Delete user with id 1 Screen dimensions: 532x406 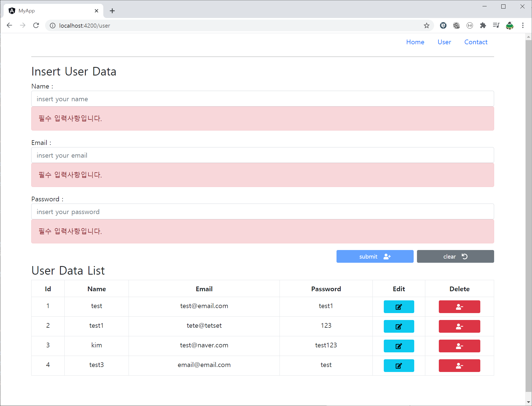[x=459, y=307]
